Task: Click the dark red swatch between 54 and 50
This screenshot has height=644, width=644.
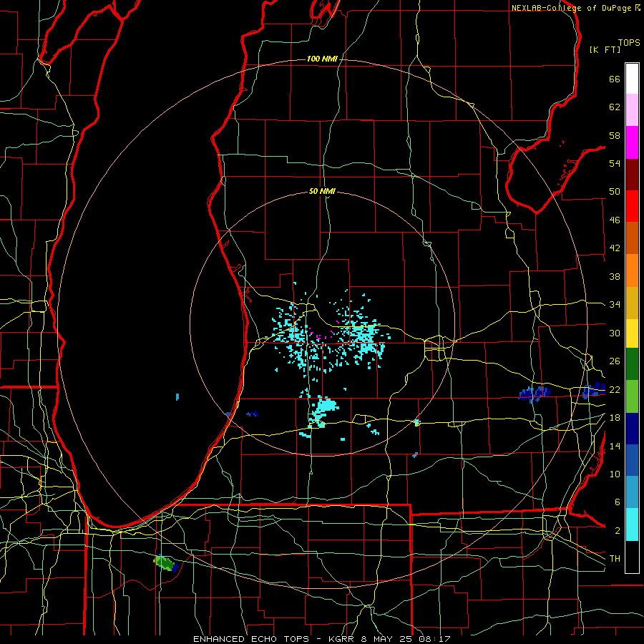Action: [632, 174]
